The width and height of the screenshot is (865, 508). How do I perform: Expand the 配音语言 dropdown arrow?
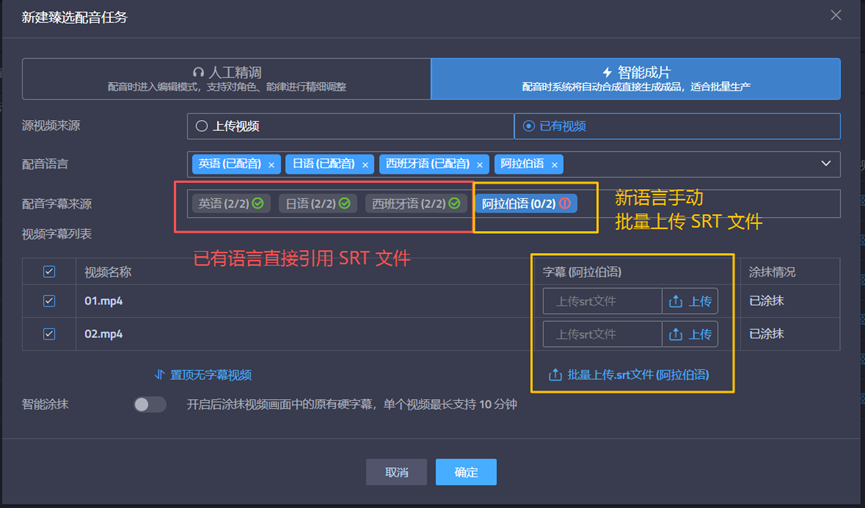826,164
